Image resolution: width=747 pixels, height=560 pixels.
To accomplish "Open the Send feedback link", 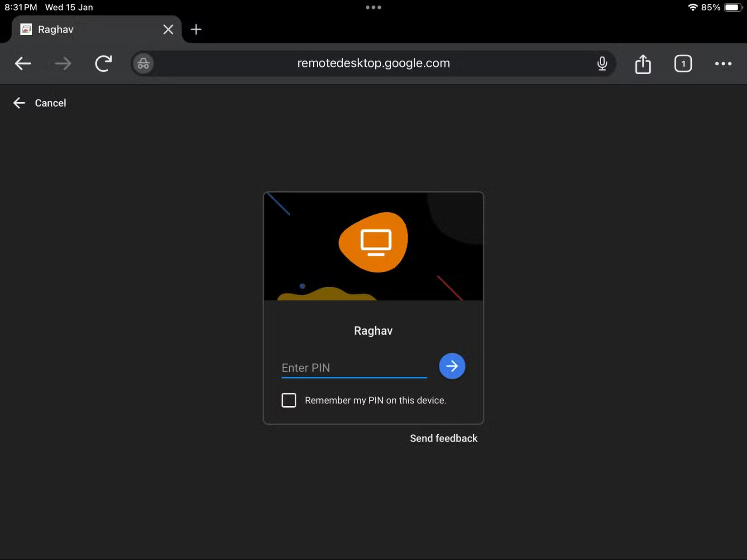I will (x=443, y=438).
